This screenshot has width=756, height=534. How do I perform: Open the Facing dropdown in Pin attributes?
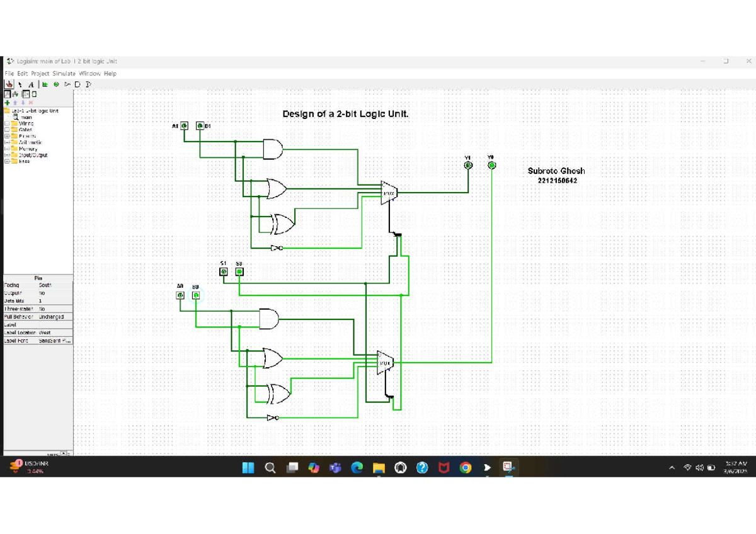(57, 285)
